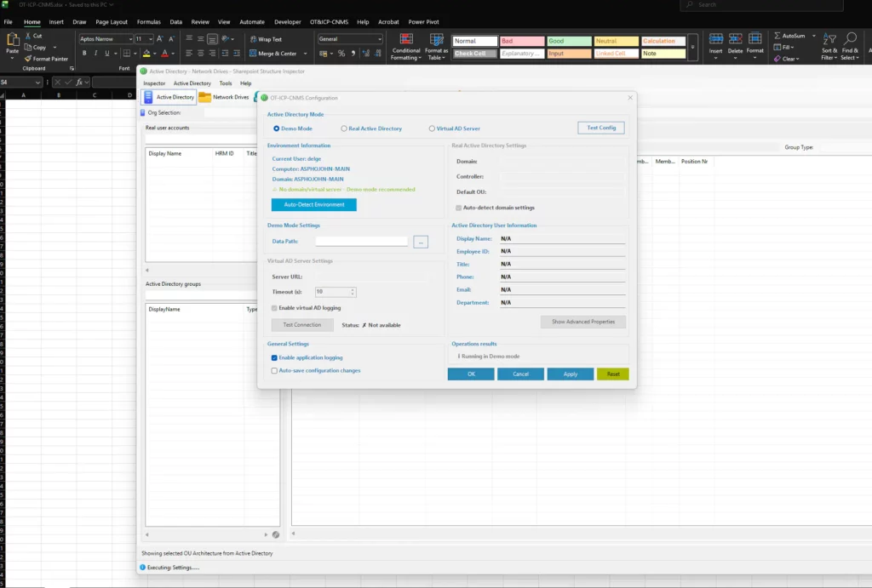
Task: Click the Insert cells icon
Action: pyautogui.click(x=715, y=39)
